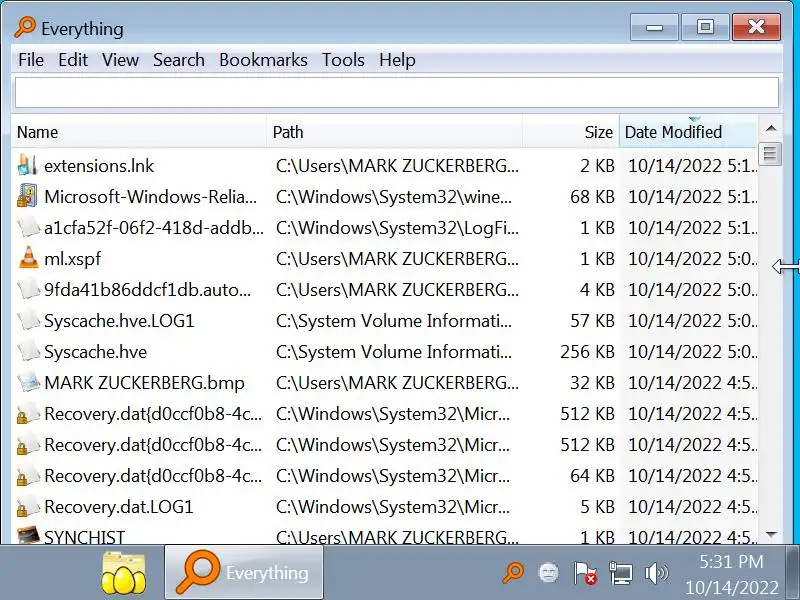Click the SYNCHIST file icon
The height and width of the screenshot is (600, 800).
click(x=28, y=535)
